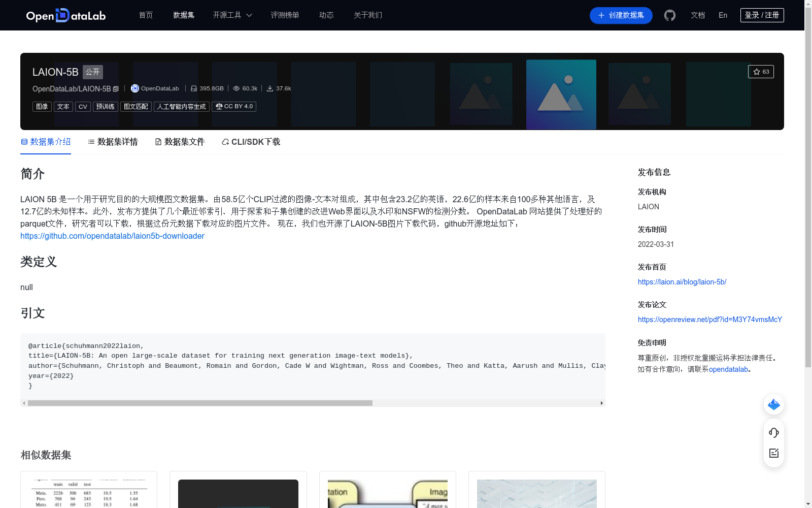Click the views eye icon showing 60.3k
Screen dimensions: 812x508
tap(236, 88)
